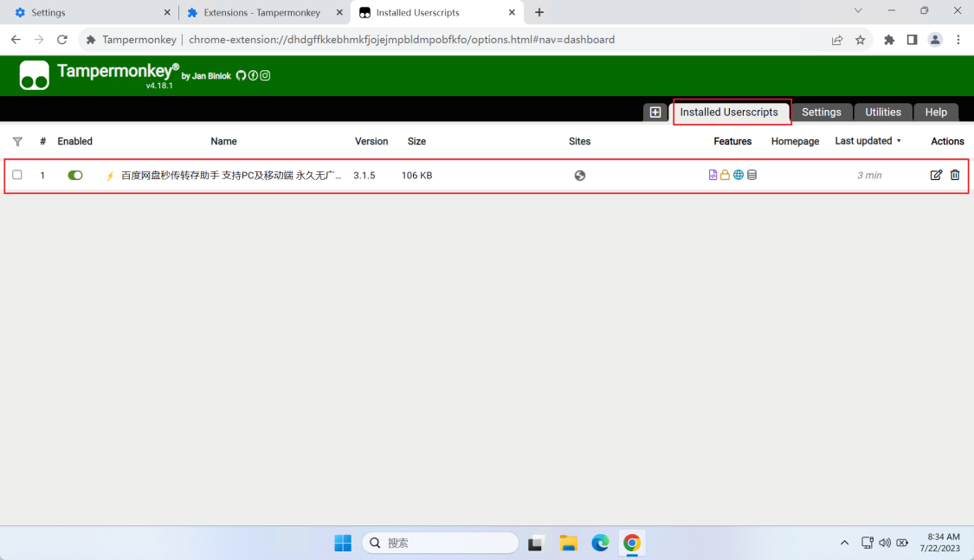Screen dimensions: 974x560
Task: Disable the enabled toggle for script 1
Action: (75, 175)
